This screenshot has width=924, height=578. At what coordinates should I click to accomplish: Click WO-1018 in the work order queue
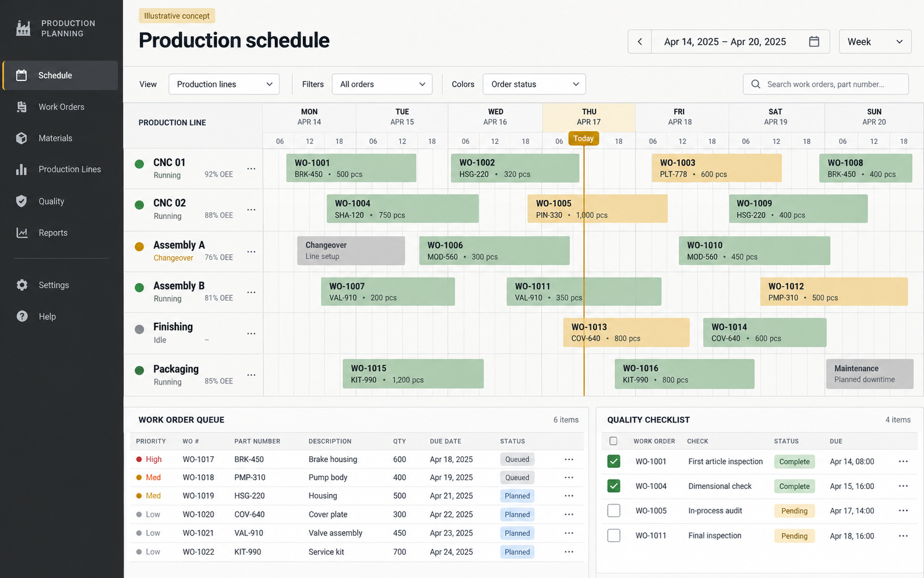[198, 477]
